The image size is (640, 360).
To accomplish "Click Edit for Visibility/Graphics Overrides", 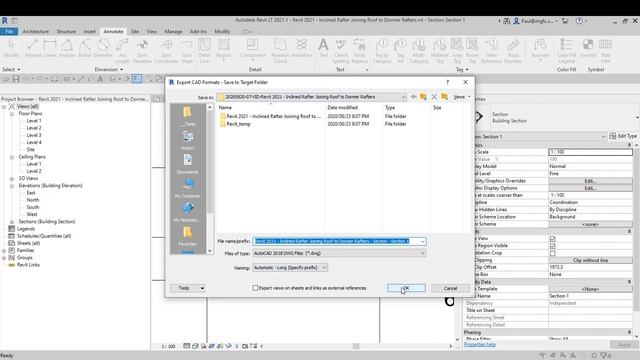I will point(590,181).
